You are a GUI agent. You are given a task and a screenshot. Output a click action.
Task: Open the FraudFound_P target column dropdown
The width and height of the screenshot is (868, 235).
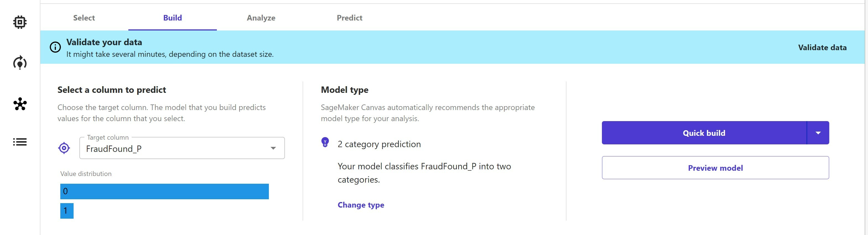tap(175, 149)
